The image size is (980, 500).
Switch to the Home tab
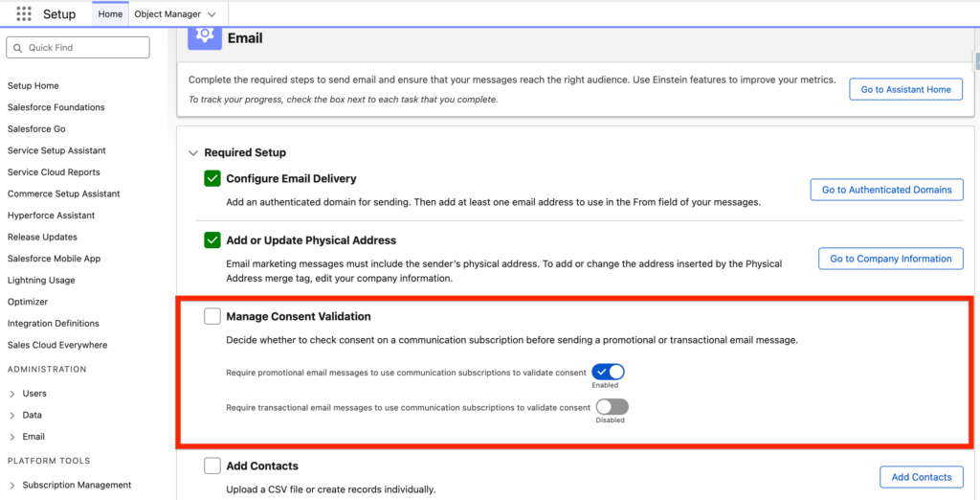pyautogui.click(x=110, y=14)
